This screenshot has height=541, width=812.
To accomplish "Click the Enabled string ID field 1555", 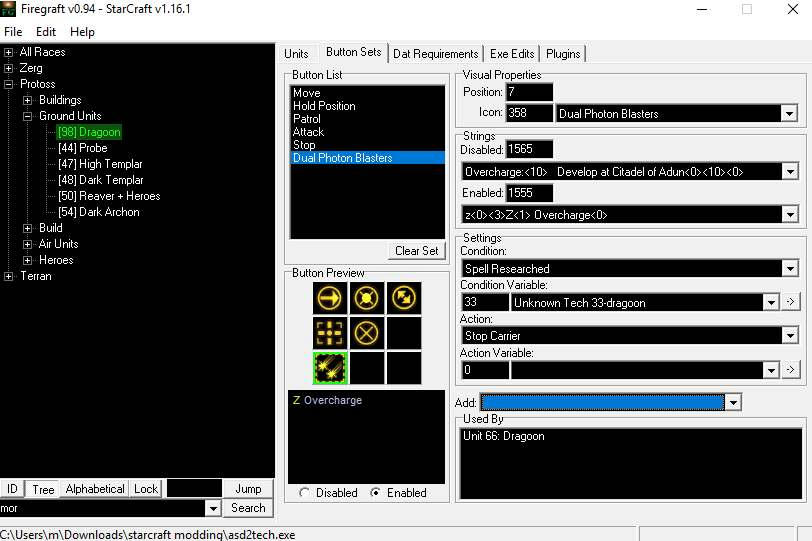I will (x=529, y=193).
